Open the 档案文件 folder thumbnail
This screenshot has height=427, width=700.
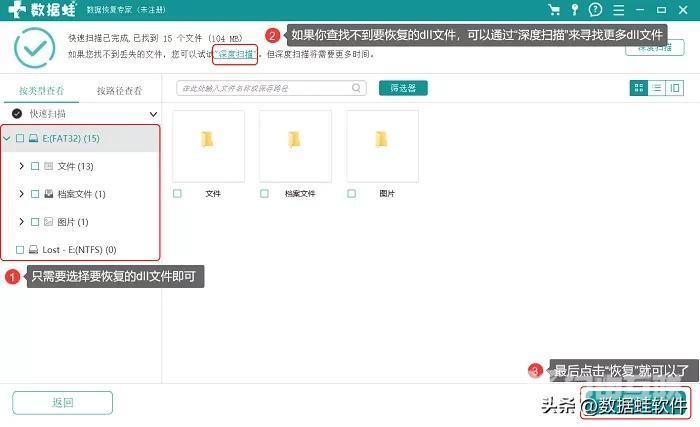click(x=295, y=146)
